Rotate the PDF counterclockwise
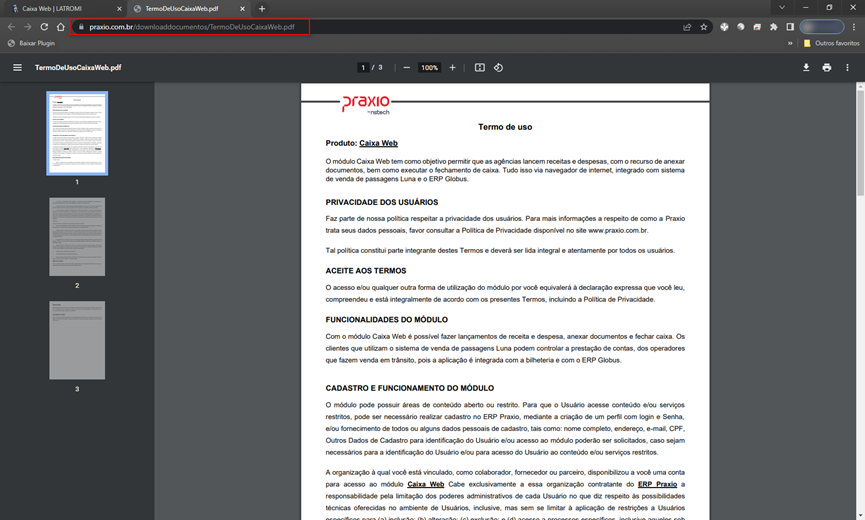Image resolution: width=865 pixels, height=520 pixels. pyautogui.click(x=498, y=67)
